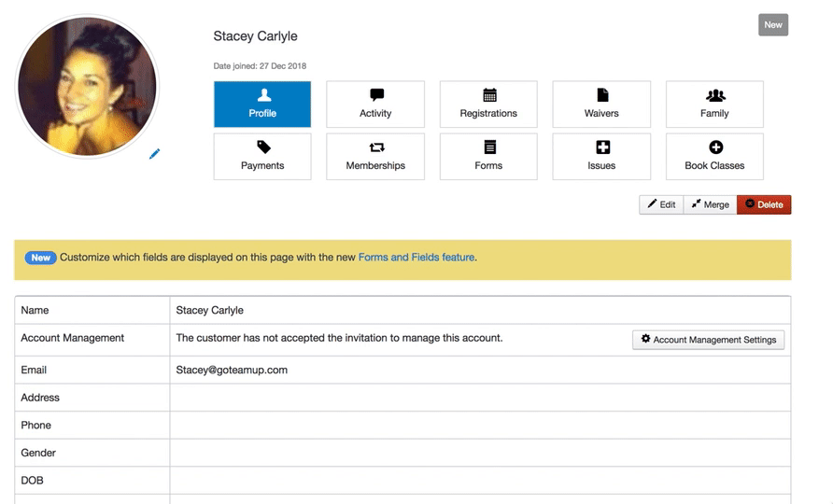
Task: Open the Waivers document tile
Action: [x=601, y=104]
